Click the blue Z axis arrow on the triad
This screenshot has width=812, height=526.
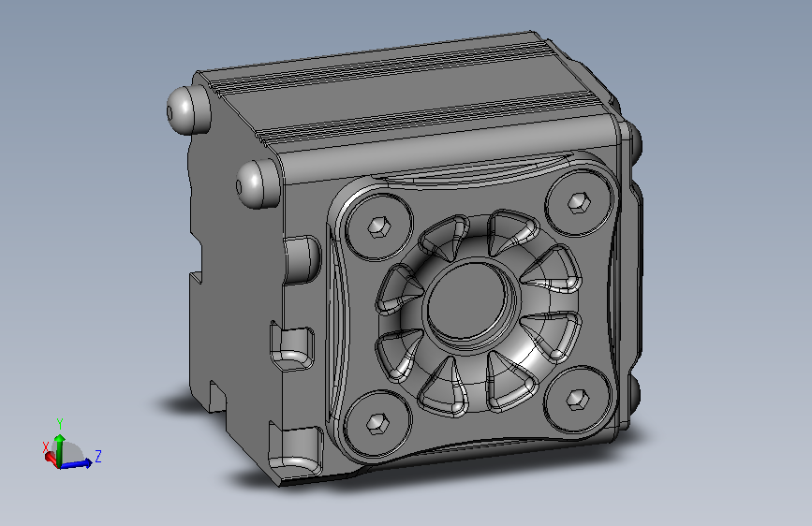[x=78, y=464]
